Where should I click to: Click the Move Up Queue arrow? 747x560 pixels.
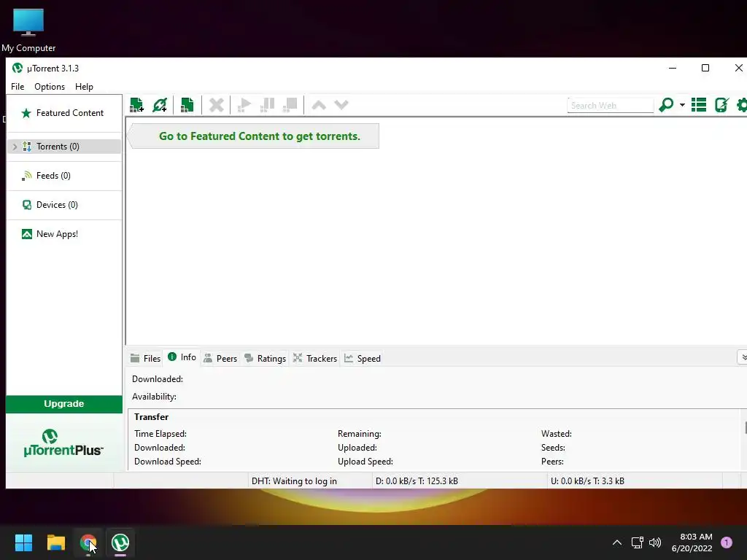point(319,105)
